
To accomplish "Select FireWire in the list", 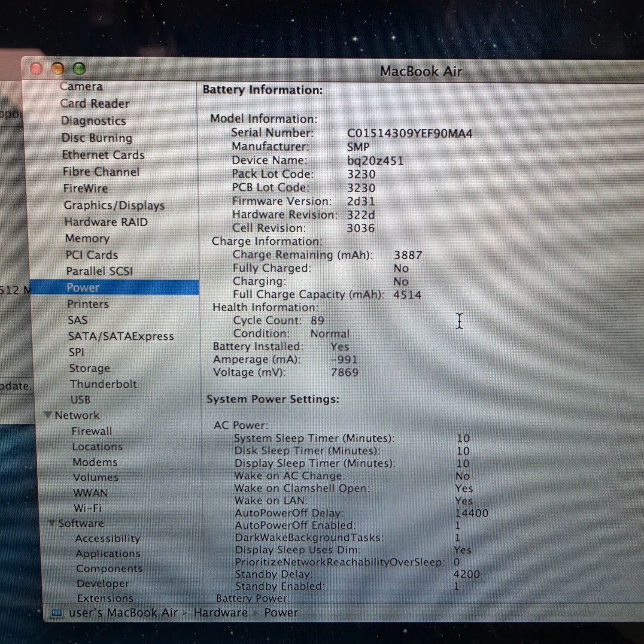I will pyautogui.click(x=86, y=188).
